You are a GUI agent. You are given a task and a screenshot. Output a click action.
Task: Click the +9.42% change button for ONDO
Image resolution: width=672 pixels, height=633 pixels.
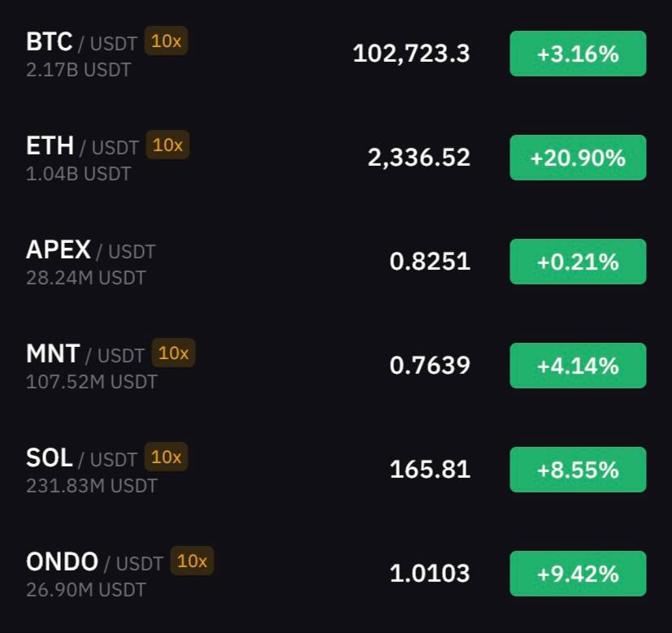click(x=578, y=574)
